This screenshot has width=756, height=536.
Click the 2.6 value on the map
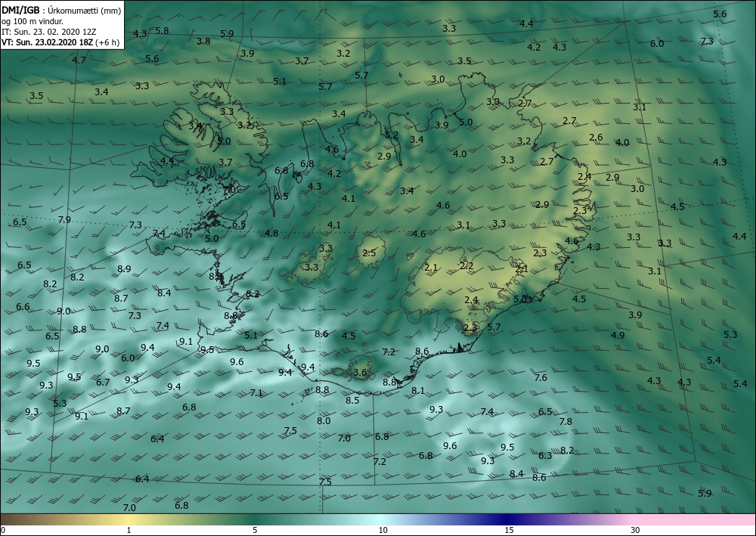tap(596, 138)
